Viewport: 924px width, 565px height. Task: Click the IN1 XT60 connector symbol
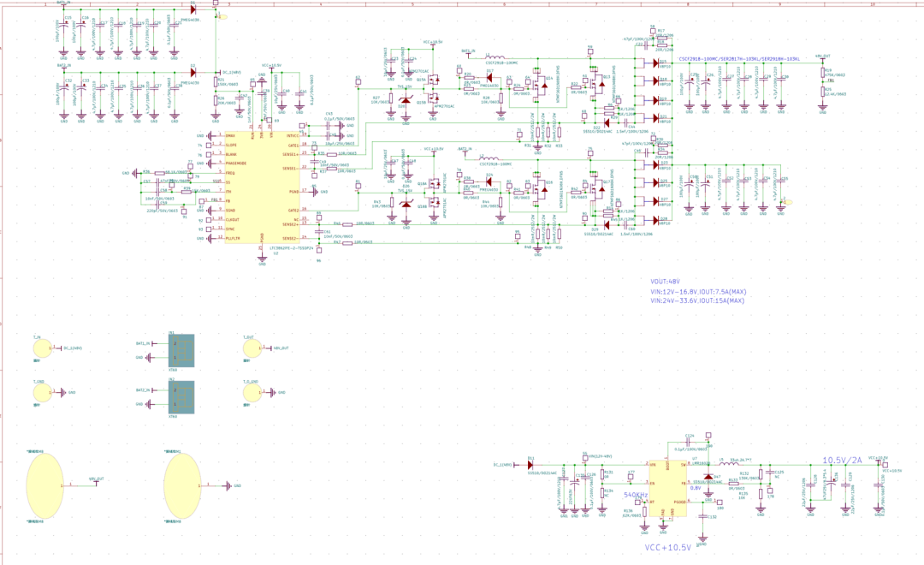click(x=181, y=350)
